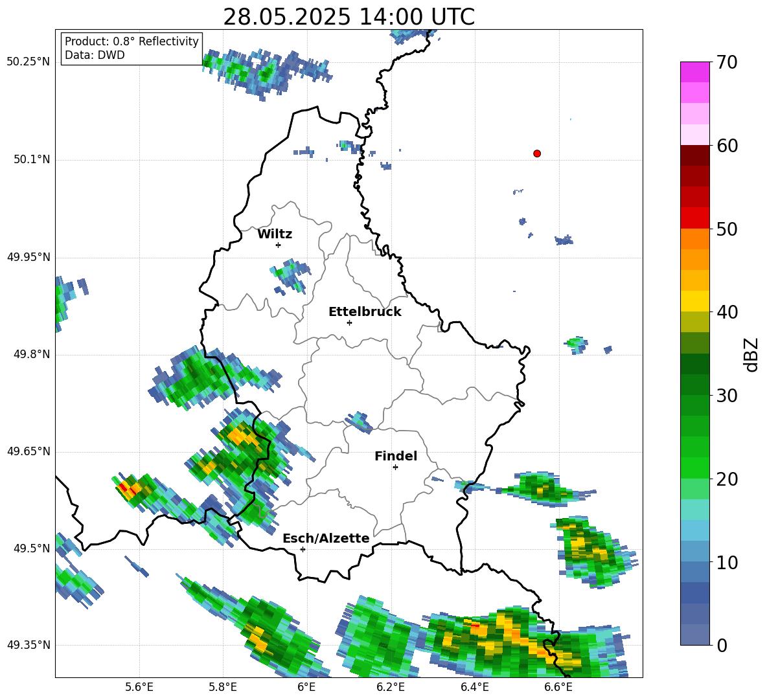The height and width of the screenshot is (700, 767).
Task: Click the 10 colorbar tick label
Action: click(x=726, y=562)
